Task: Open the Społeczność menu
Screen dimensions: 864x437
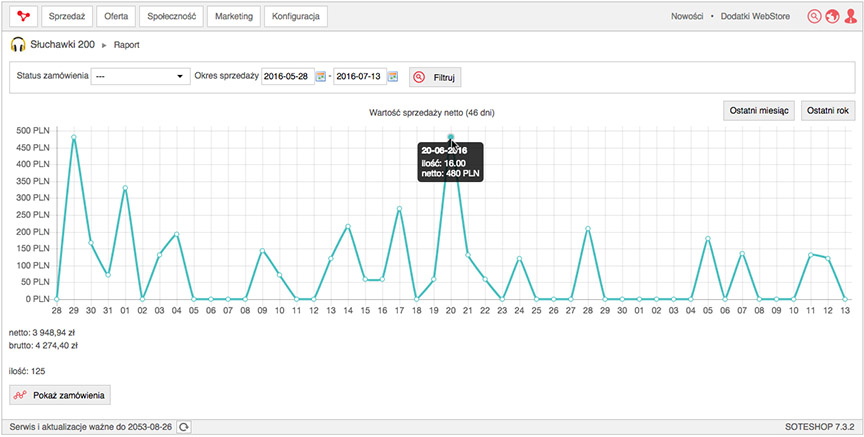Action: (x=171, y=17)
